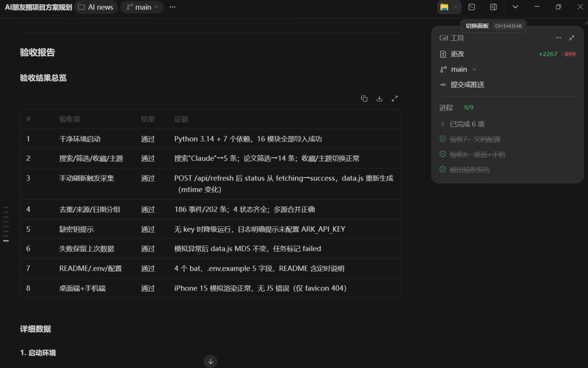Screen dimensions: 588x368
Task: Expand the dropdown arrow beside folder icon
Action: pyautogui.click(x=455, y=7)
